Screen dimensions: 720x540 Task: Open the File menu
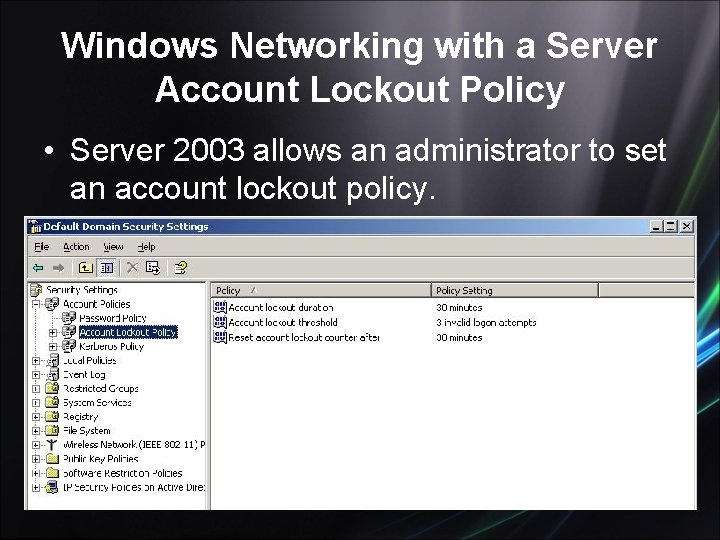coord(42,247)
